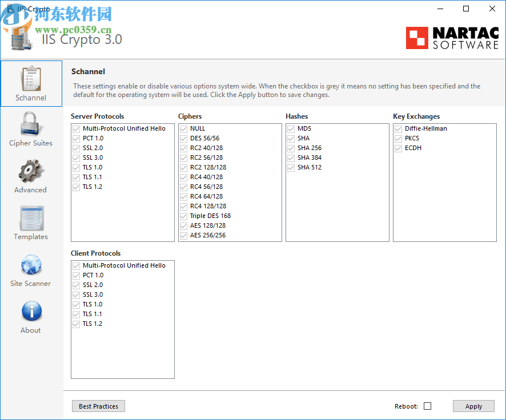Open the Cipher Suites padlock icon

tap(30, 124)
